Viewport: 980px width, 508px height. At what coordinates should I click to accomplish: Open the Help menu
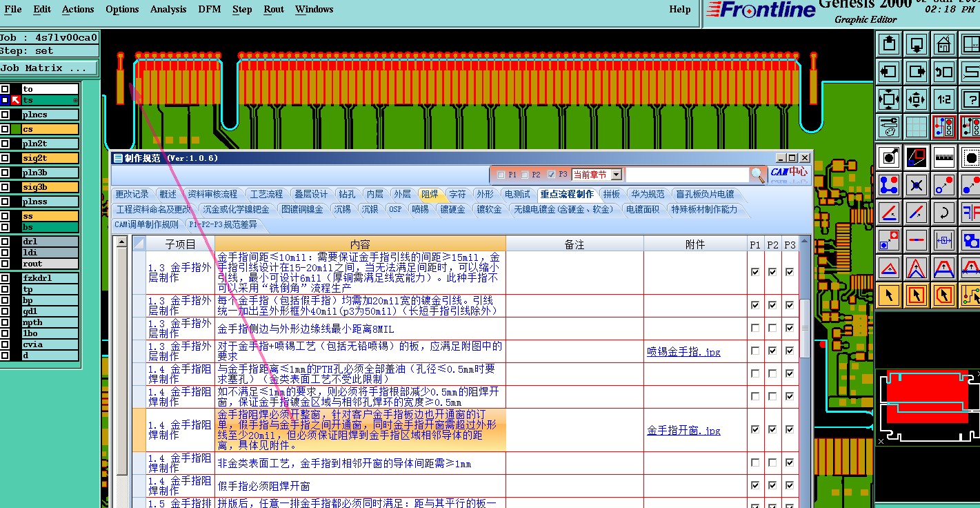point(680,9)
